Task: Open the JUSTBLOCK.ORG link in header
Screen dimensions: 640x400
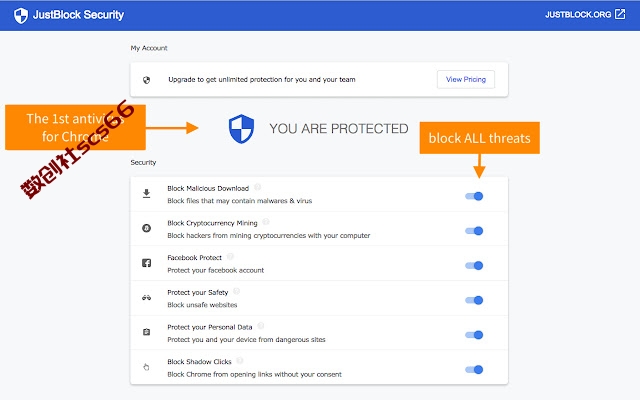Action: coord(578,15)
